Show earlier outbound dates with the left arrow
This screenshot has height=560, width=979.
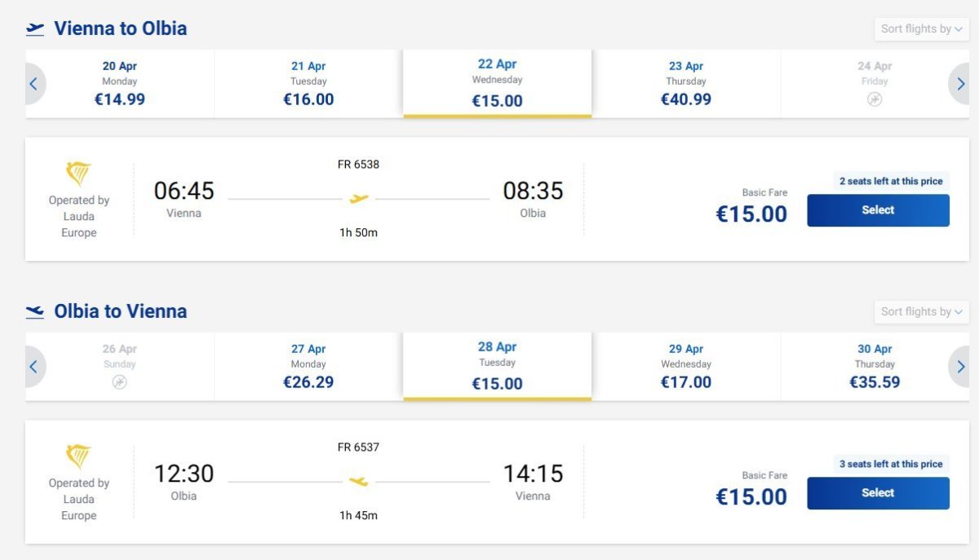(x=34, y=83)
